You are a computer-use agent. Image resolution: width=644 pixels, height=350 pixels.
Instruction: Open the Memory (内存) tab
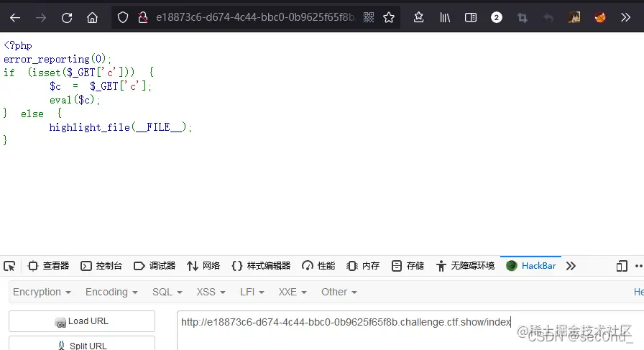(363, 266)
